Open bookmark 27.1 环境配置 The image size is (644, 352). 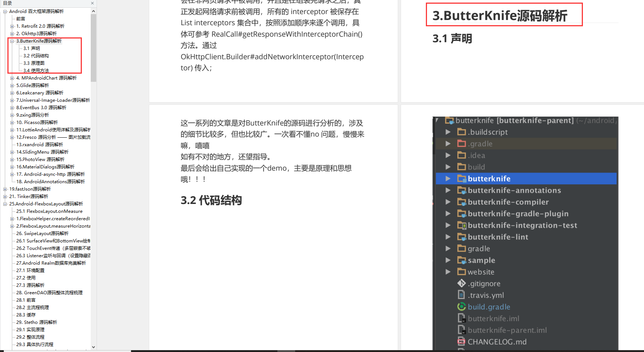(30, 271)
